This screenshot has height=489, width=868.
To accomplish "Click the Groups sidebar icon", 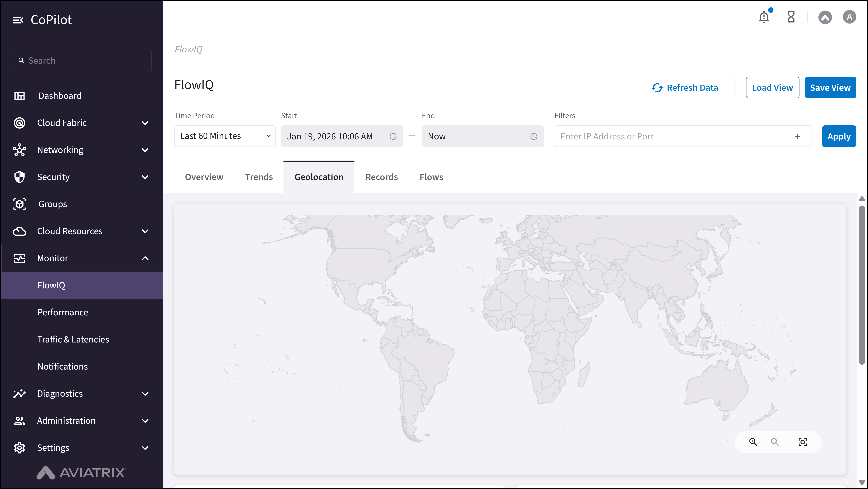I will pyautogui.click(x=19, y=204).
